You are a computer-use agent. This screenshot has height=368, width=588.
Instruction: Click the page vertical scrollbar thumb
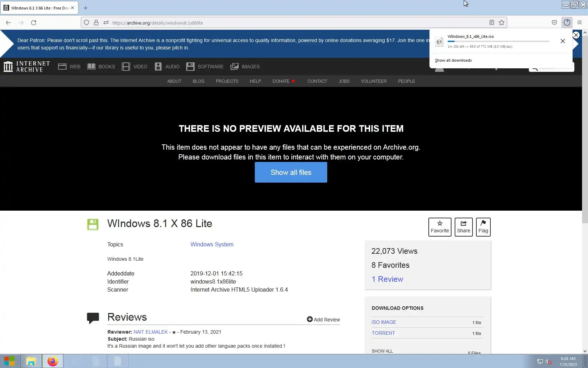(585, 130)
